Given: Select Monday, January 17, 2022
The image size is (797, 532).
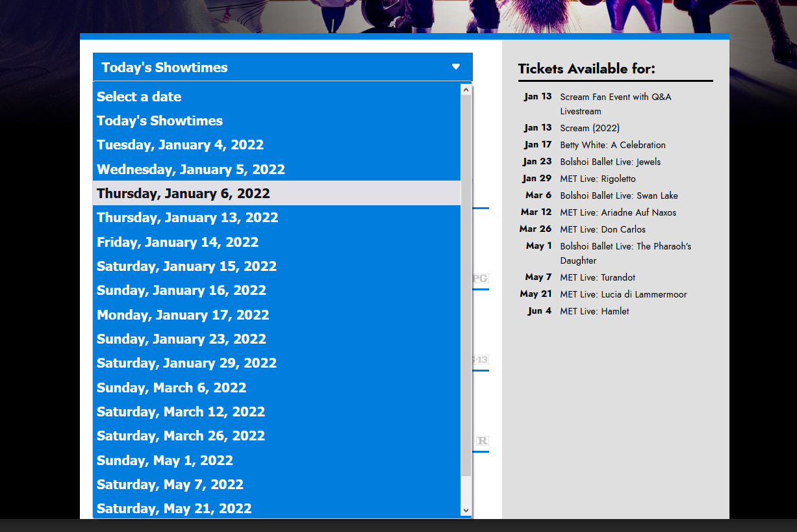Looking at the screenshot, I should point(277,315).
